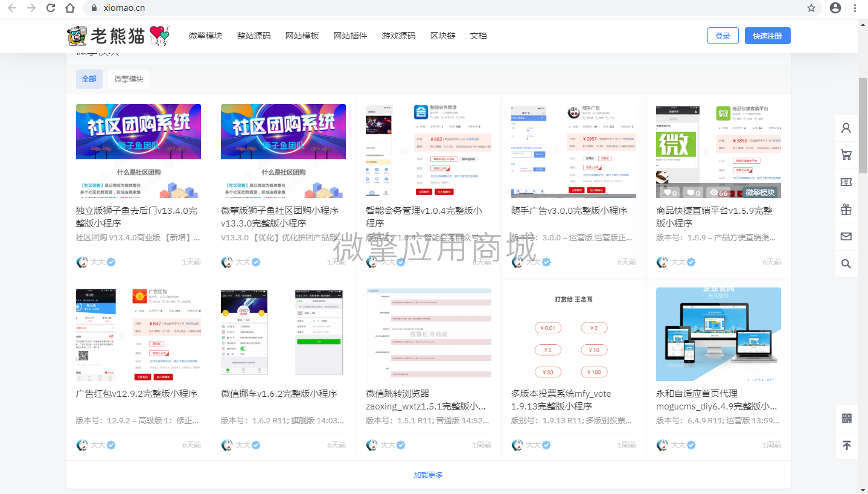Viewport: 868px width, 494px height.
Task: Click author name 大大 on 随手广告 card
Action: tap(532, 262)
